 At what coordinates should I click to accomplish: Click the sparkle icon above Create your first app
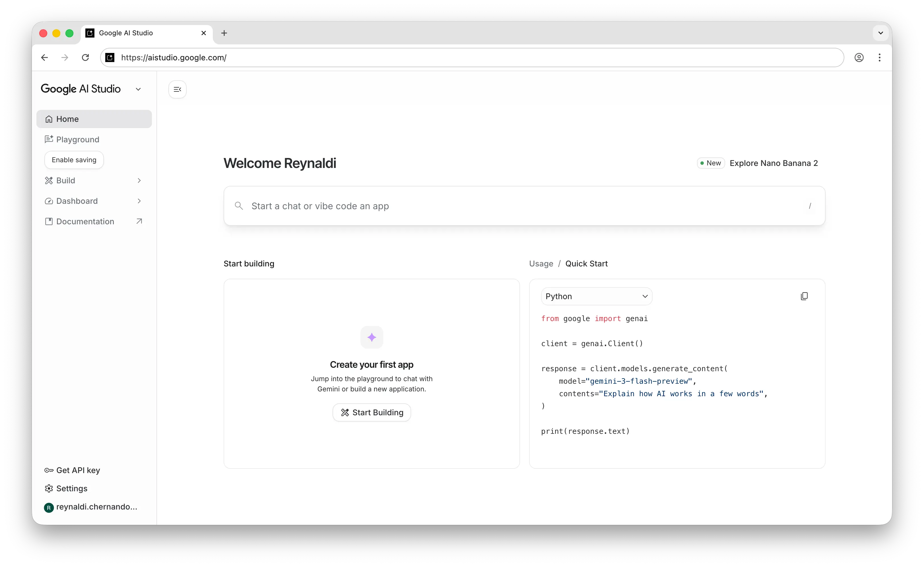371,337
